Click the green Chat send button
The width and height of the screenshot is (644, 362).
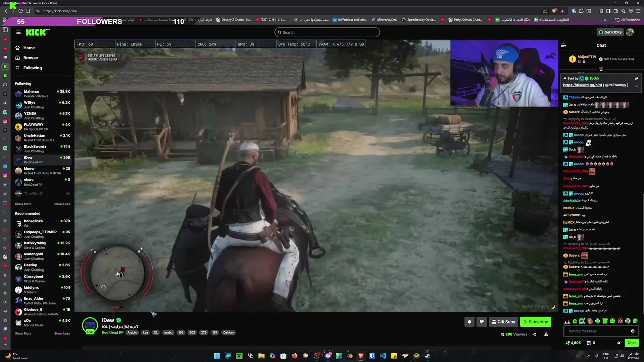[x=631, y=343]
